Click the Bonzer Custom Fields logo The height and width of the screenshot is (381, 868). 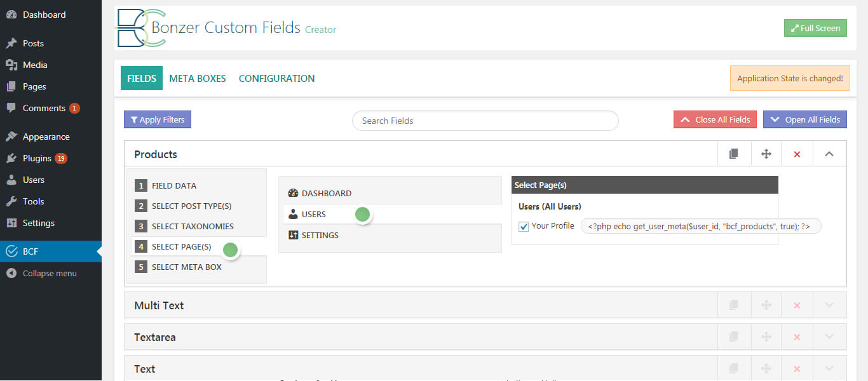coord(141,28)
